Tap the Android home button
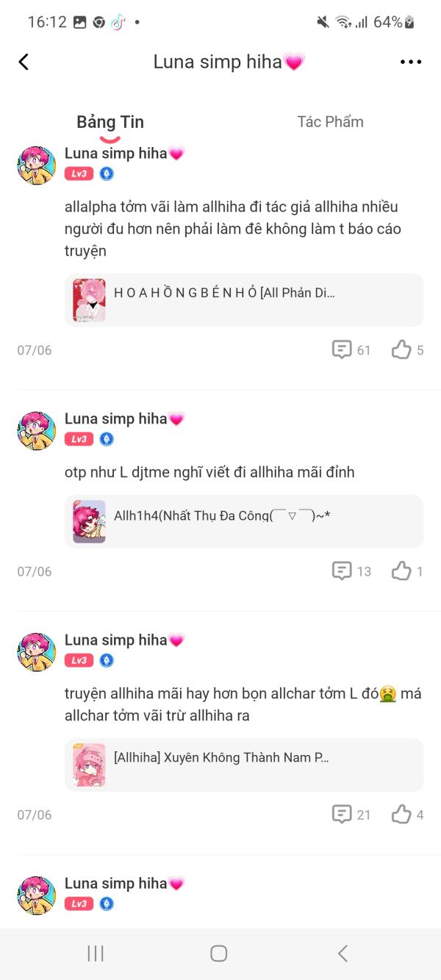This screenshot has width=441, height=980. [x=219, y=954]
